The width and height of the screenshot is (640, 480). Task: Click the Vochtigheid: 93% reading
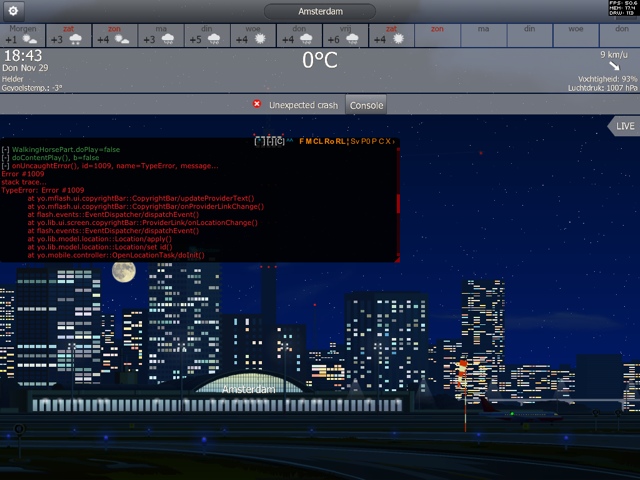click(607, 79)
